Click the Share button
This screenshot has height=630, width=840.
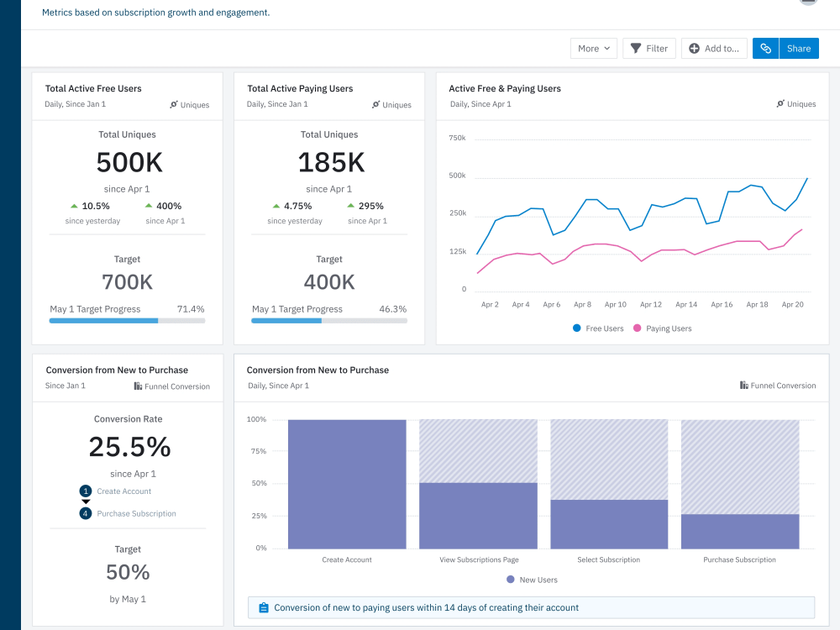point(798,48)
